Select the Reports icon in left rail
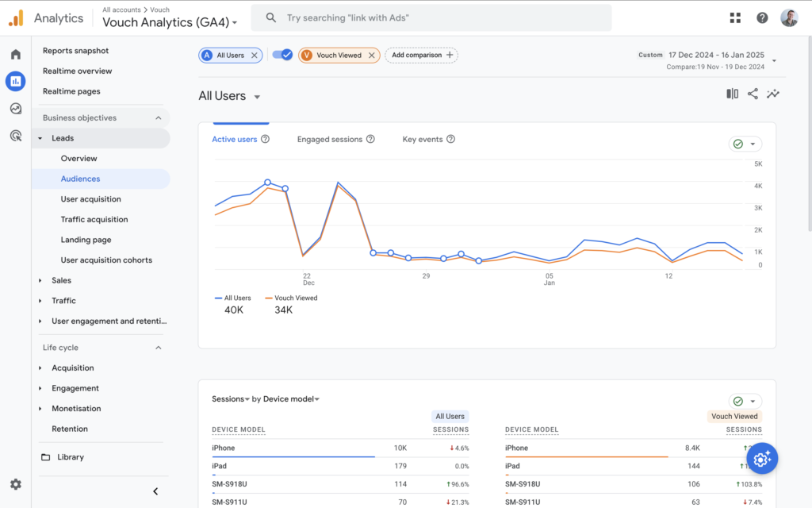Screen dimensions: 812x508 coord(16,82)
